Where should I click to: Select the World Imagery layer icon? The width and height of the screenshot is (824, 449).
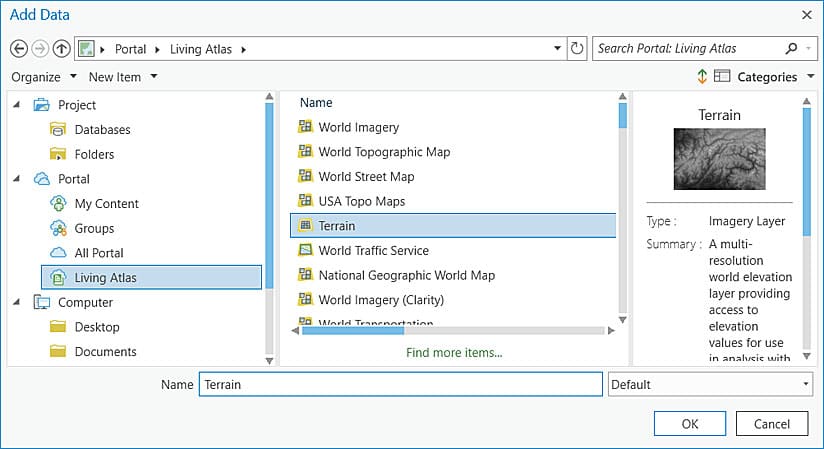pyautogui.click(x=306, y=127)
